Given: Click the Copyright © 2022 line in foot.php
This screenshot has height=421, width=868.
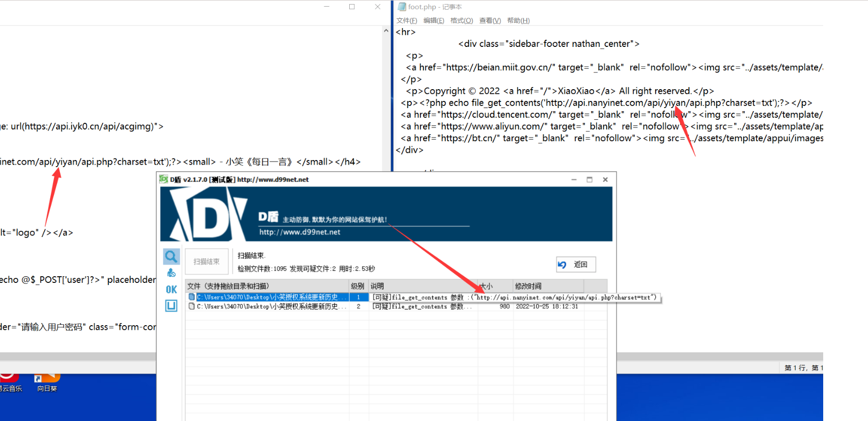Looking at the screenshot, I should point(560,91).
